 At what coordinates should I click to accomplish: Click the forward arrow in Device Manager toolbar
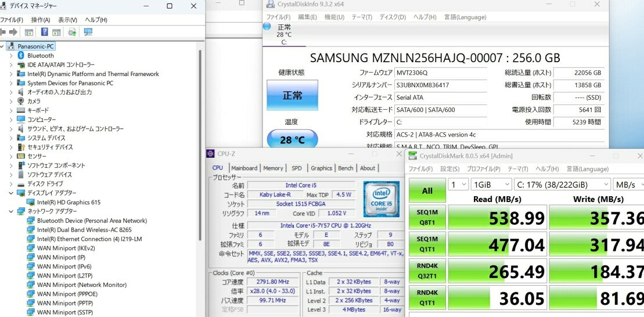coord(13,32)
